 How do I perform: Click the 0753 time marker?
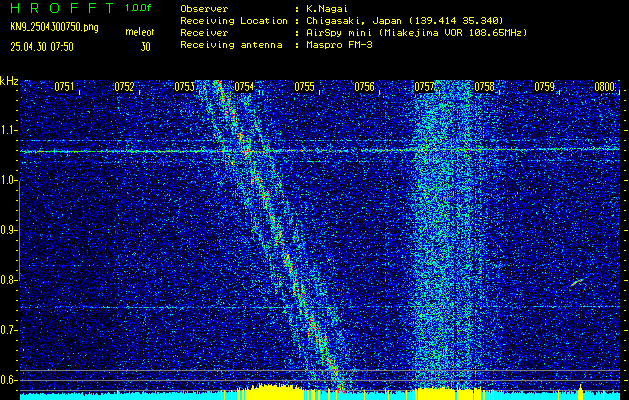click(x=184, y=87)
